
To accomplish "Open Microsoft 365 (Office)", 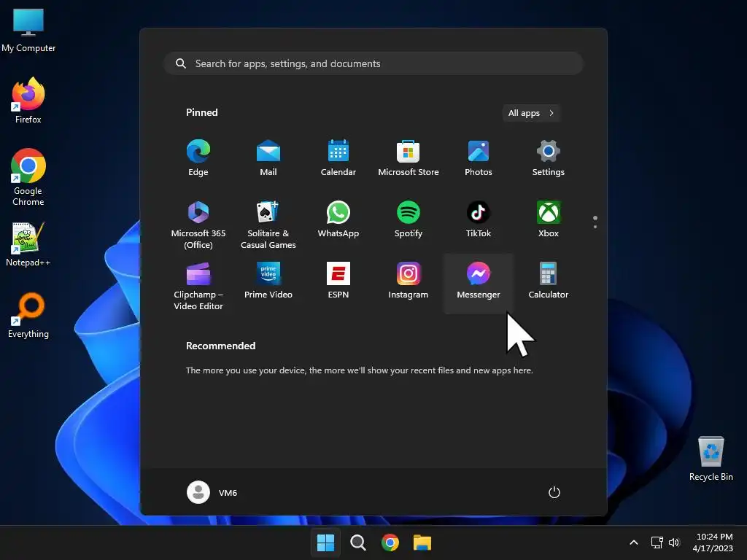I will (x=198, y=224).
